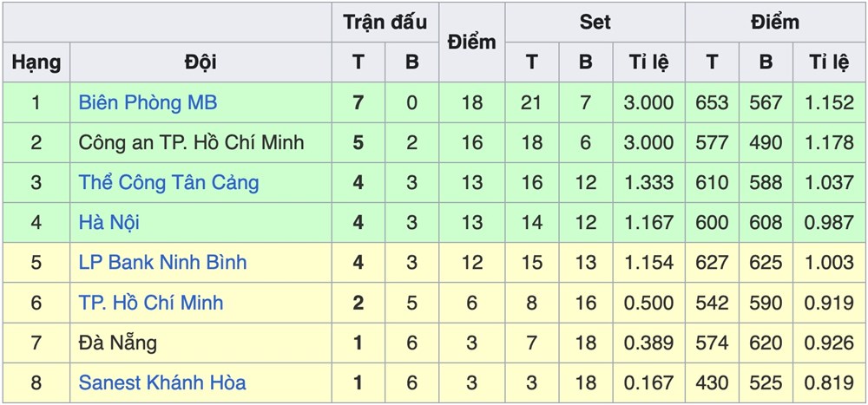Click the Sanest Khánh Hòa link

161,382
